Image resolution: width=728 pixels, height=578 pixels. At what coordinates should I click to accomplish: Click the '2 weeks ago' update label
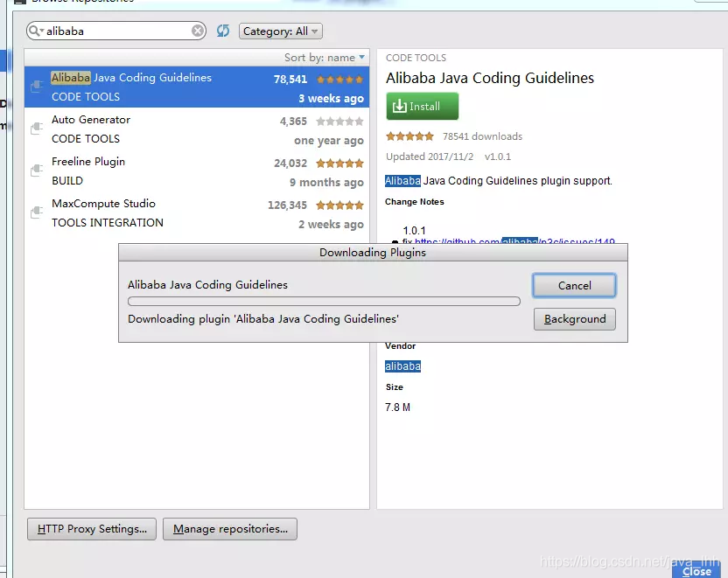(x=331, y=225)
